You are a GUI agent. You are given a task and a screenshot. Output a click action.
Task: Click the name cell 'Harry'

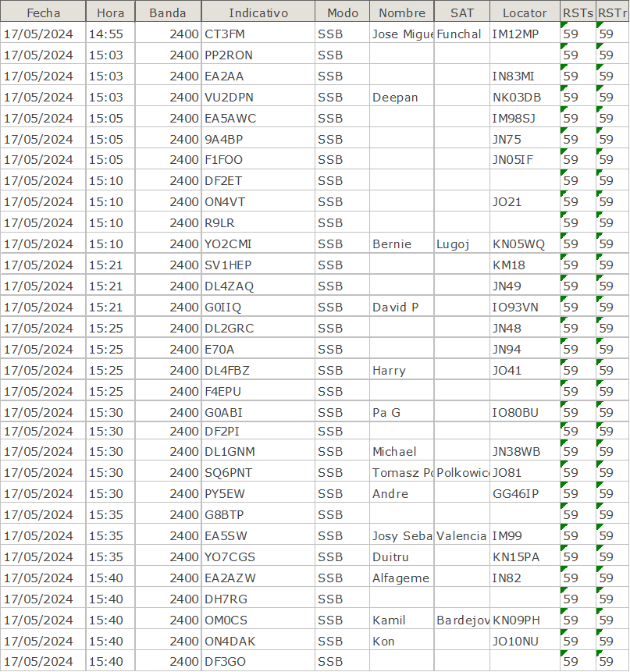(x=389, y=371)
